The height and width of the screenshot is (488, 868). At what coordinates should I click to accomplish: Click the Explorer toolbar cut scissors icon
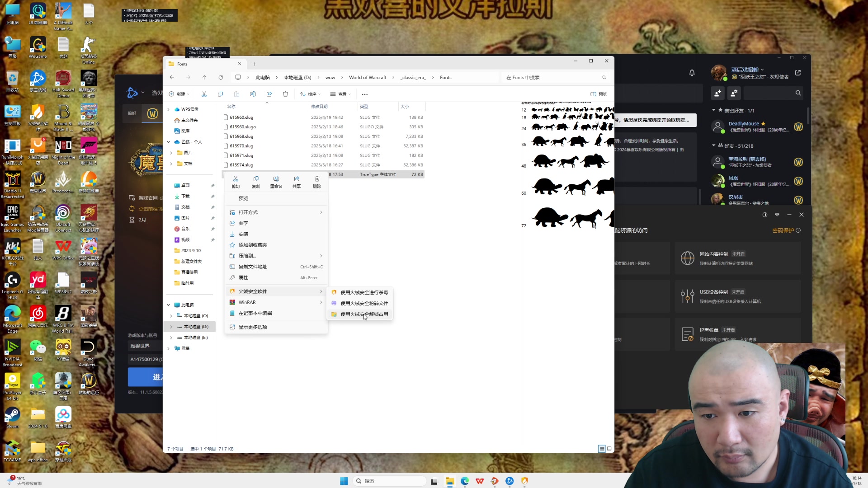pos(204,94)
